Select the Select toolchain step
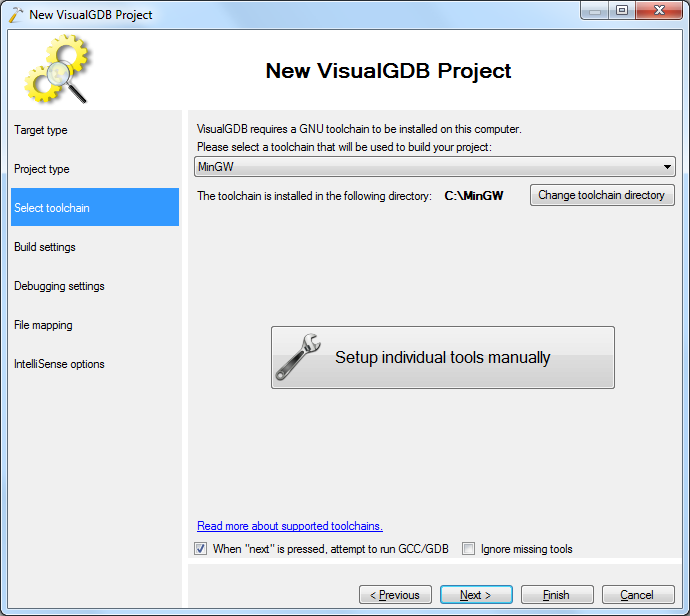The height and width of the screenshot is (616, 690). click(x=95, y=207)
